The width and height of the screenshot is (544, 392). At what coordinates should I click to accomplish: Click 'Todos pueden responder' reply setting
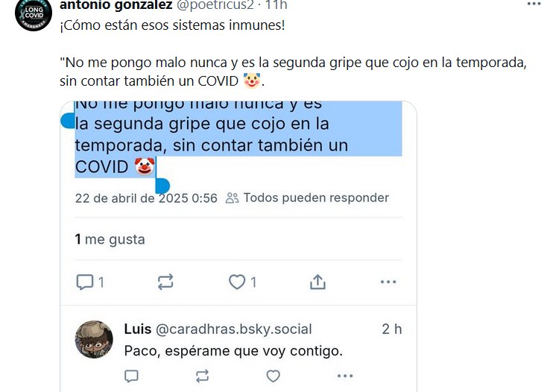click(307, 197)
